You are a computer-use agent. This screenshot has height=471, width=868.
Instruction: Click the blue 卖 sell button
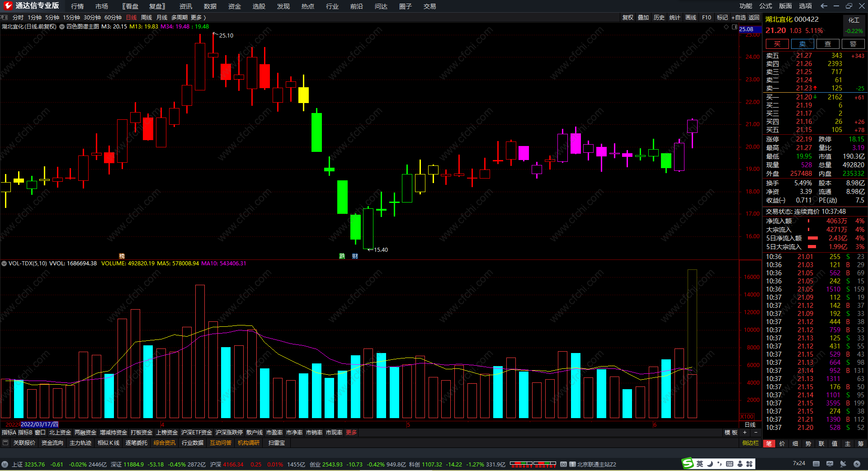point(802,44)
